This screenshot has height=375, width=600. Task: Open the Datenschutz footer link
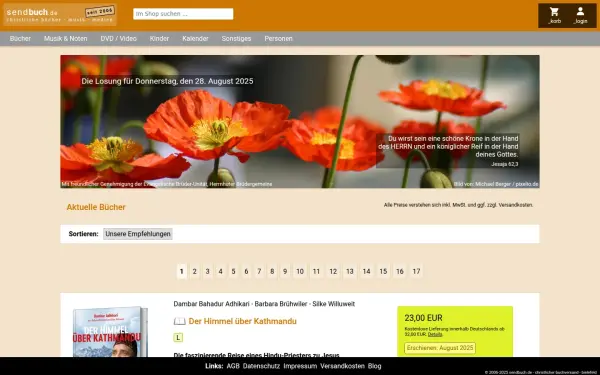[261, 366]
